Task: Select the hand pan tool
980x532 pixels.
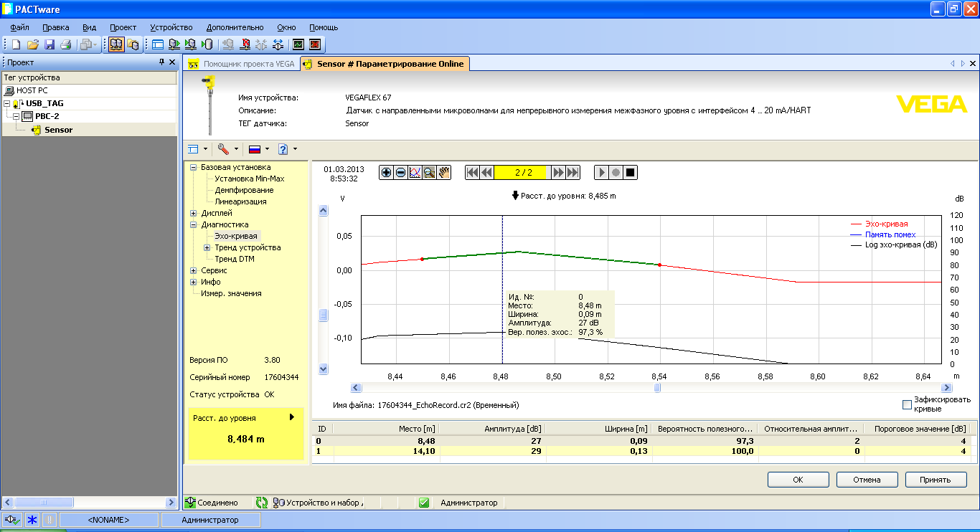Action: pyautogui.click(x=444, y=173)
